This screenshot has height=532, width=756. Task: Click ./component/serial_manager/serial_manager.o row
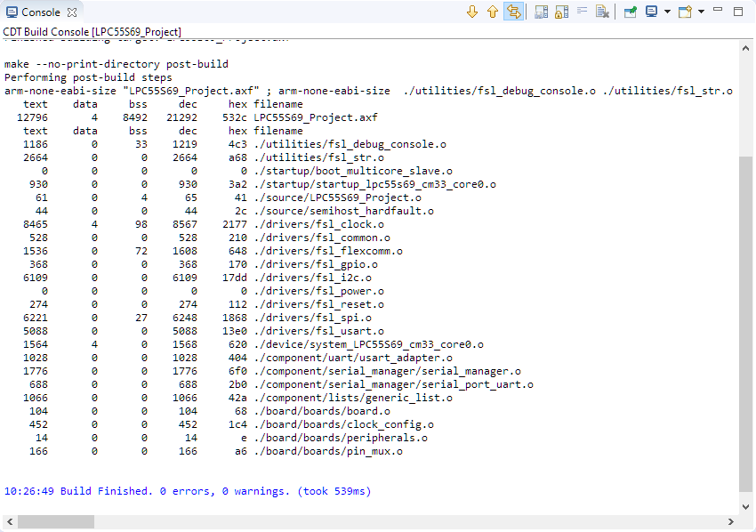pos(387,371)
